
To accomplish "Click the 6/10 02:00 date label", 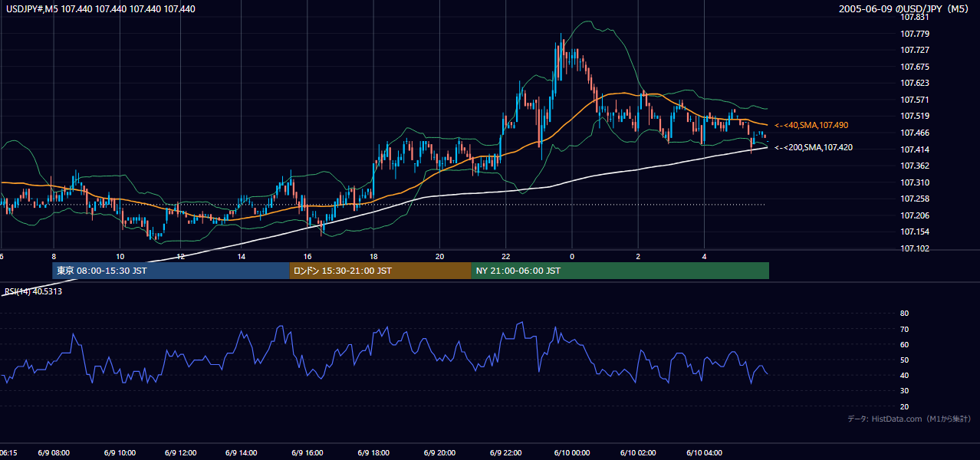I will pos(638,453).
